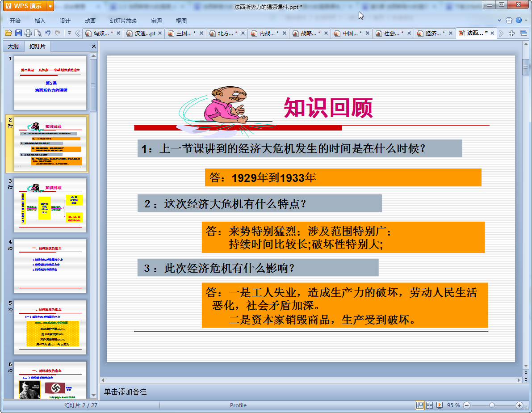Close the 内战 document tab

pyautogui.click(x=285, y=33)
